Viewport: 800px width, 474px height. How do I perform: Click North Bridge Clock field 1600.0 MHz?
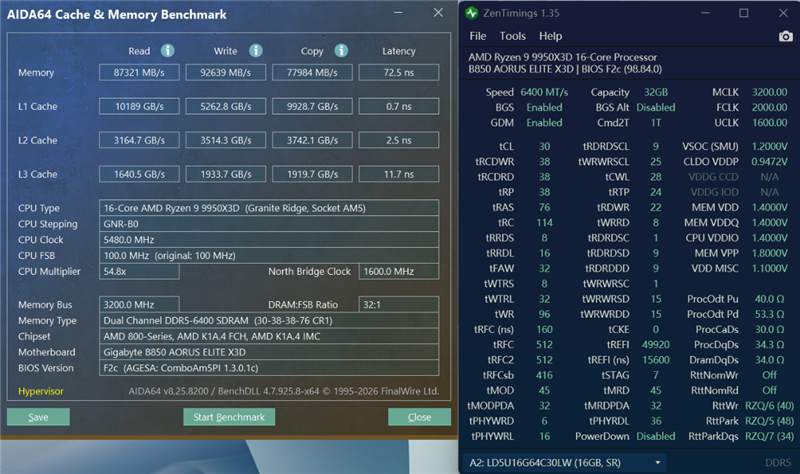[x=398, y=271]
